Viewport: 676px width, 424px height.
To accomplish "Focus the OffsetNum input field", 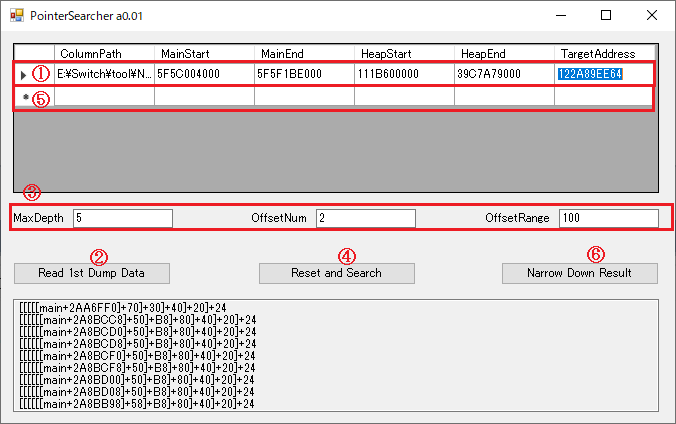I will (x=366, y=218).
